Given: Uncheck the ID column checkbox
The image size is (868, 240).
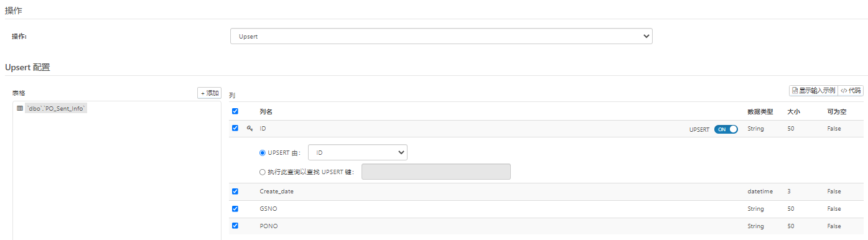Looking at the screenshot, I should pyautogui.click(x=235, y=128).
